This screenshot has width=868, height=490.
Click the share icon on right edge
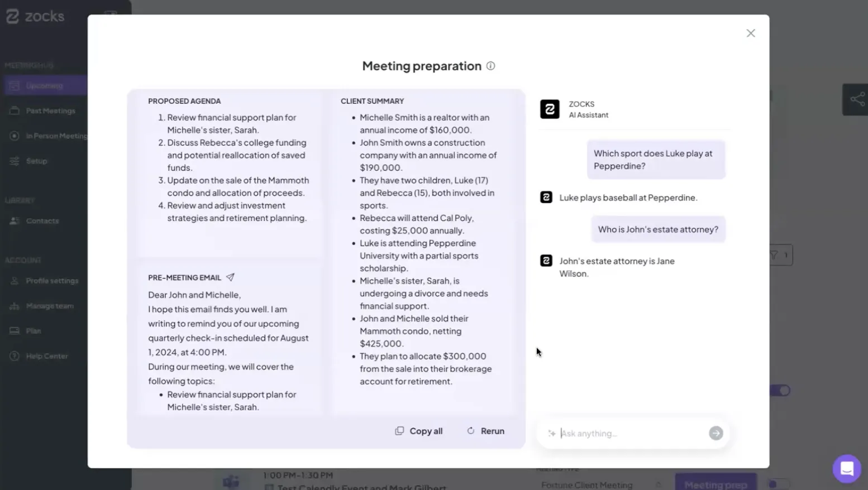[x=857, y=99]
